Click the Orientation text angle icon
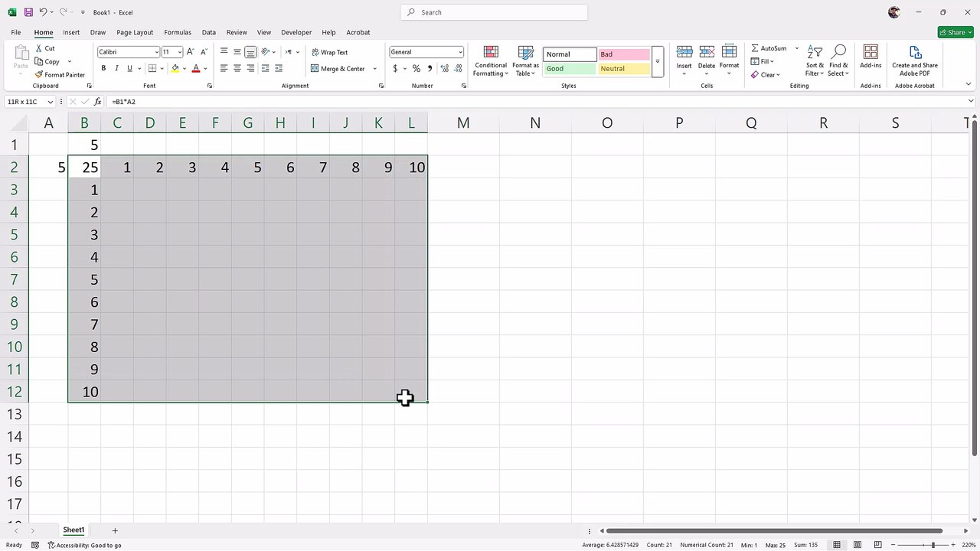This screenshot has width=980, height=551. coord(266,52)
